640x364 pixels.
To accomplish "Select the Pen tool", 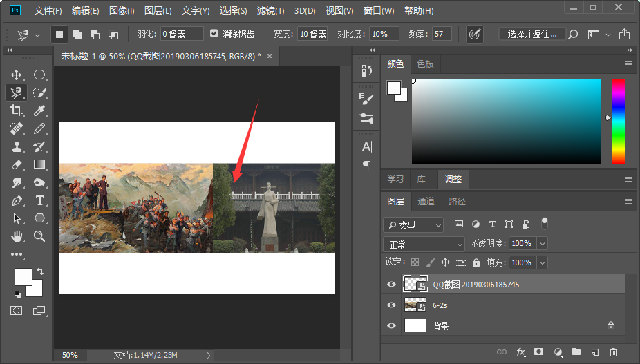I will 17,200.
